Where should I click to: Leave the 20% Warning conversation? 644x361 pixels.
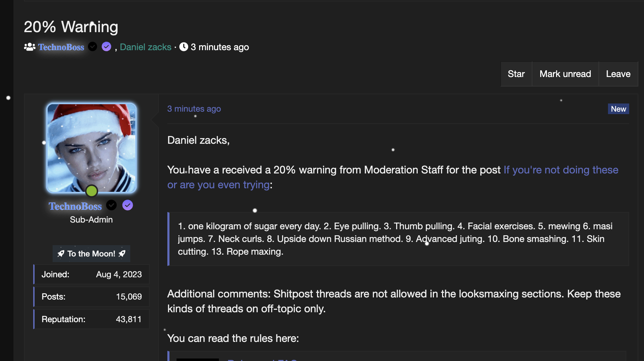point(618,74)
